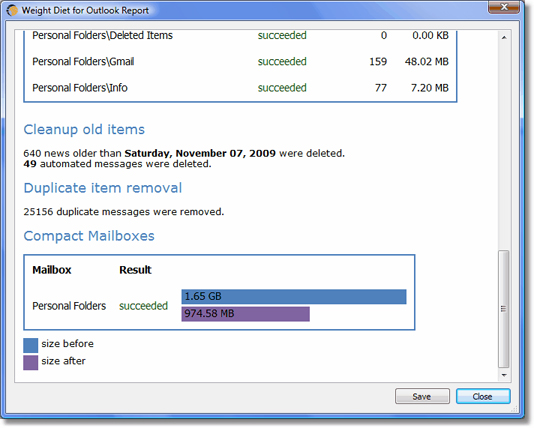Image resolution: width=534 pixels, height=428 pixels.
Task: Click the scrollbar up arrow
Action: [x=504, y=37]
